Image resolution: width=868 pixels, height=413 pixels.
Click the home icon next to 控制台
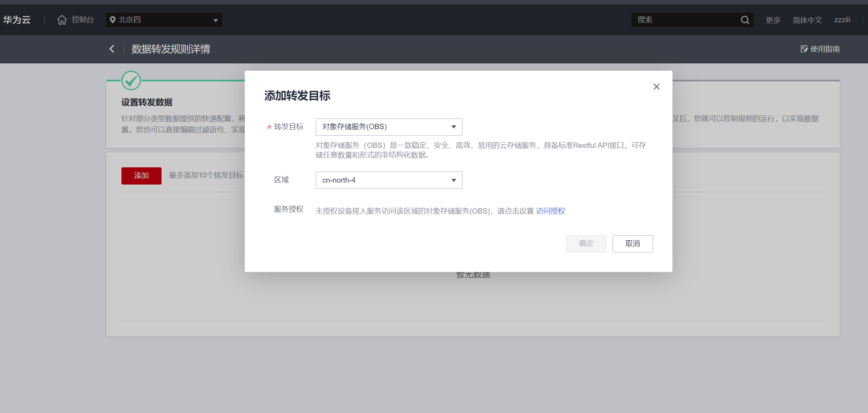(62, 20)
